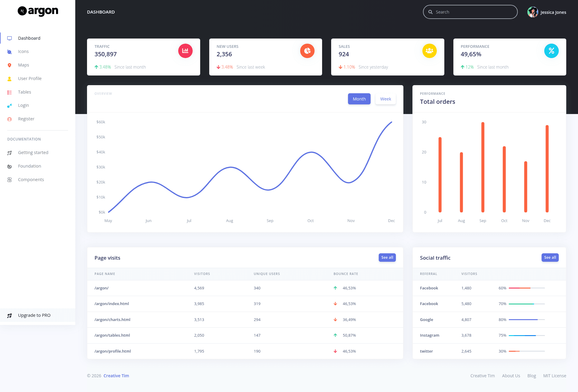Click UNIQUE USERS column header
Image resolution: width=578 pixels, height=392 pixels.
pyautogui.click(x=267, y=274)
